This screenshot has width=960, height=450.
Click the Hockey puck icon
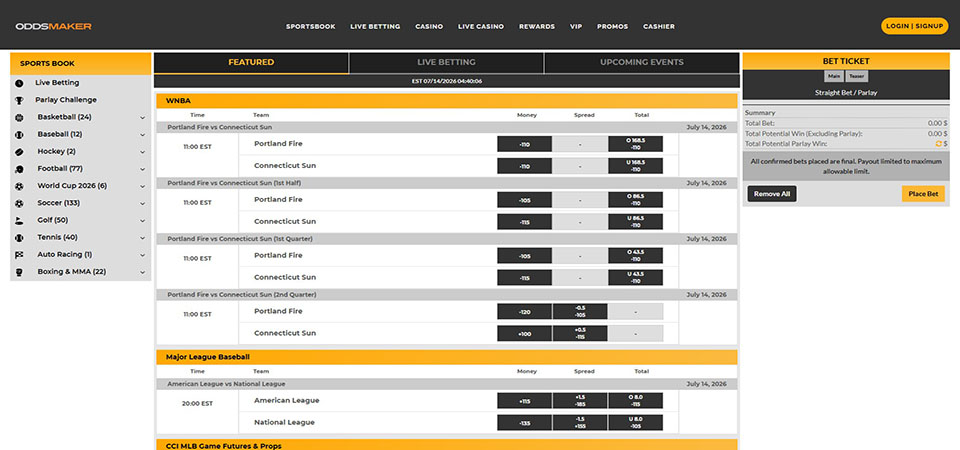click(20, 151)
